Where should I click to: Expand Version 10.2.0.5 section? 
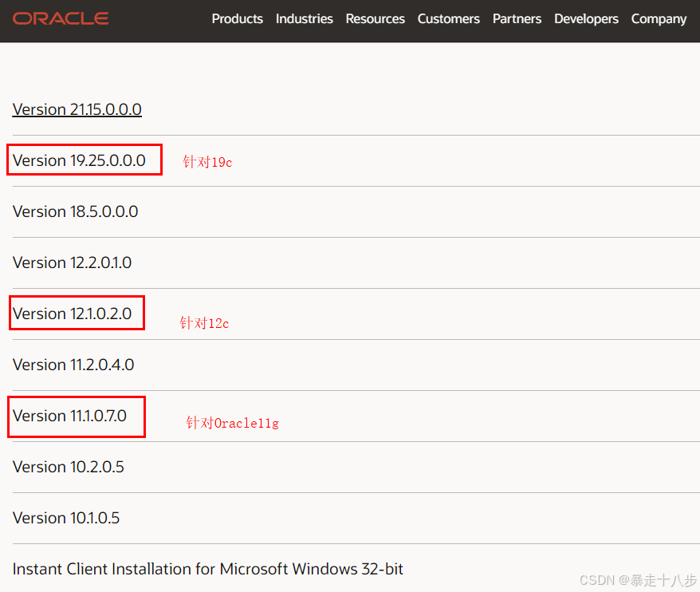69,467
